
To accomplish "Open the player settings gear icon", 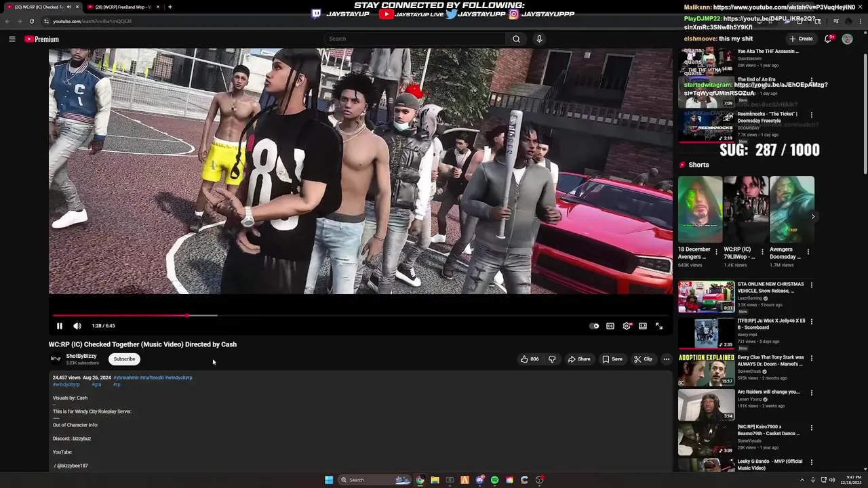I will click(627, 326).
